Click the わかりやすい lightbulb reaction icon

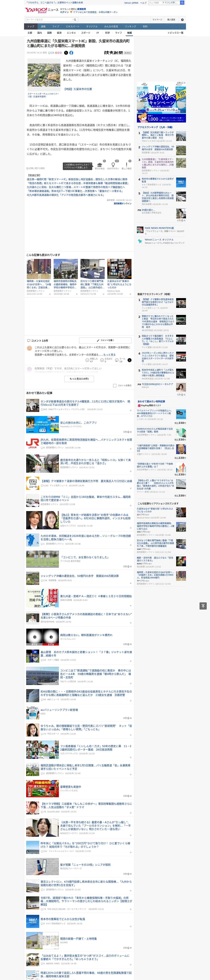pos(113,165)
